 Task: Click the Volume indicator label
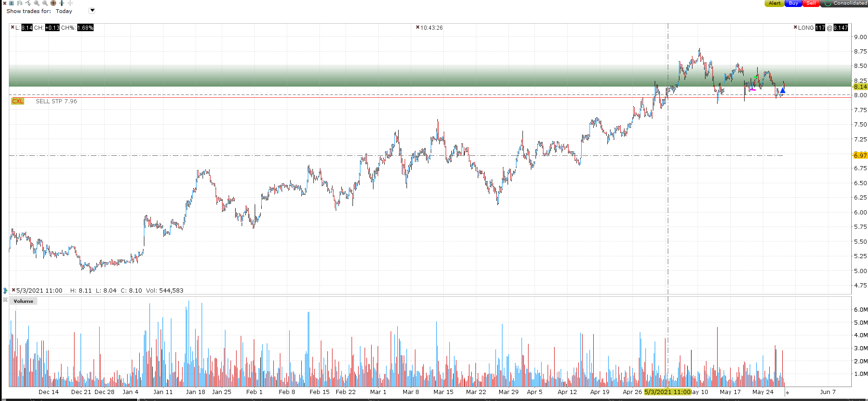coord(23,301)
